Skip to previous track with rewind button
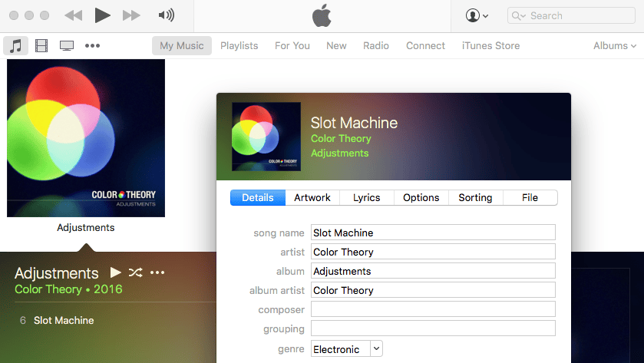Viewport: 644px width, 363px height. (x=74, y=15)
